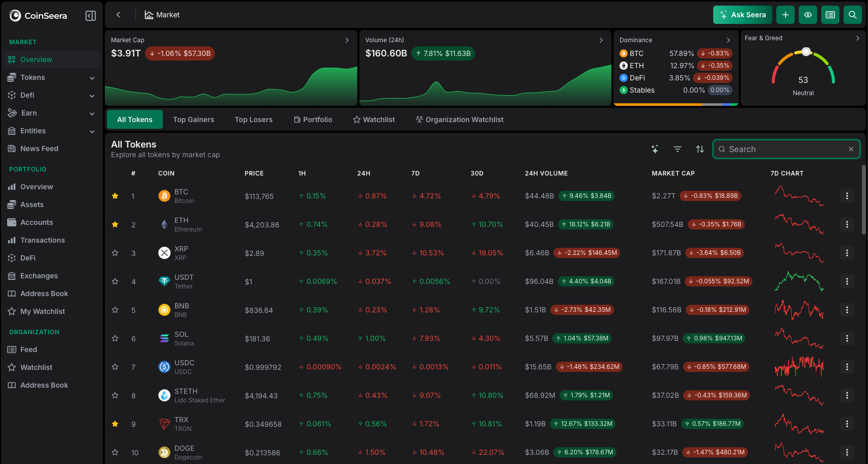Focus the Search tokens input field
The width and height of the screenshot is (868, 464).
click(787, 149)
